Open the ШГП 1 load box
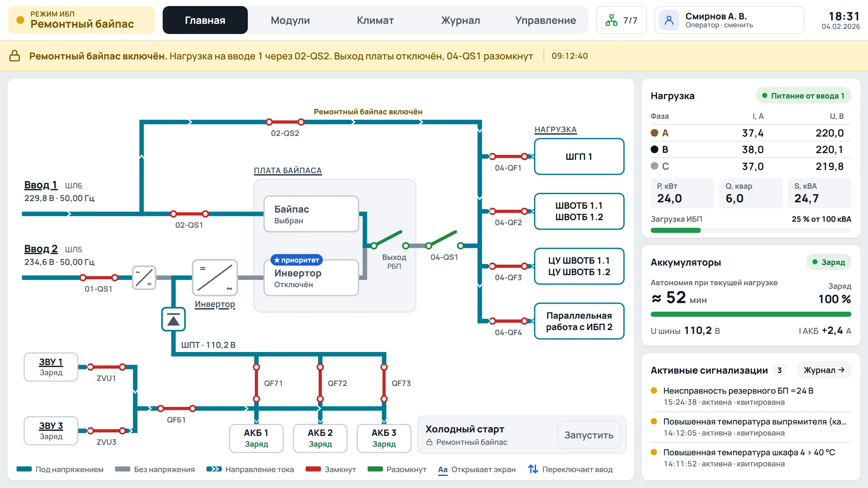The height and width of the screenshot is (488, 868). tap(579, 156)
